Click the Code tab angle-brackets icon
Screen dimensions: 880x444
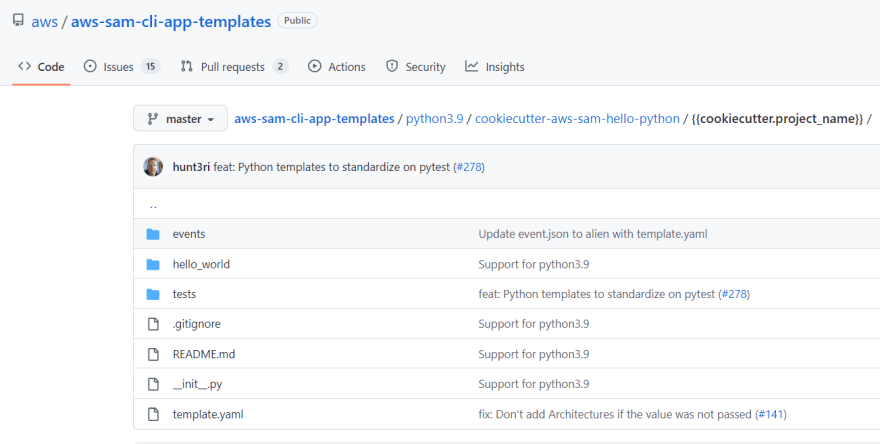pos(24,66)
